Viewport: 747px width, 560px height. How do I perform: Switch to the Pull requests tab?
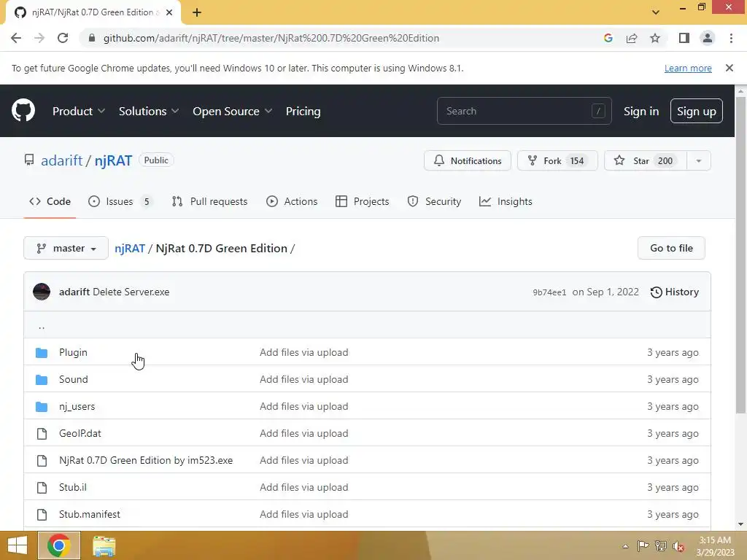[x=209, y=201]
